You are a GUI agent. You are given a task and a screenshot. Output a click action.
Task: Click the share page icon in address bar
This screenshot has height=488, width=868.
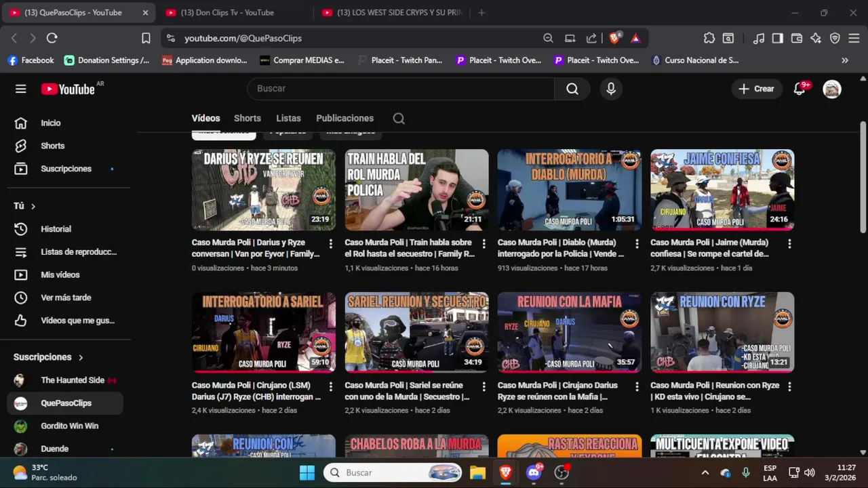(x=591, y=39)
